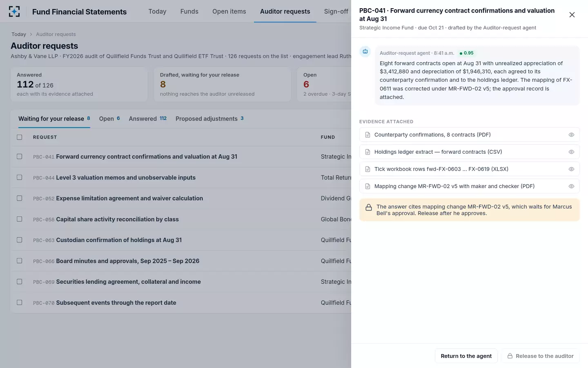Tick the checkbox for PBC-063 Custodian confirmation
This screenshot has height=368, width=588.
[19, 240]
